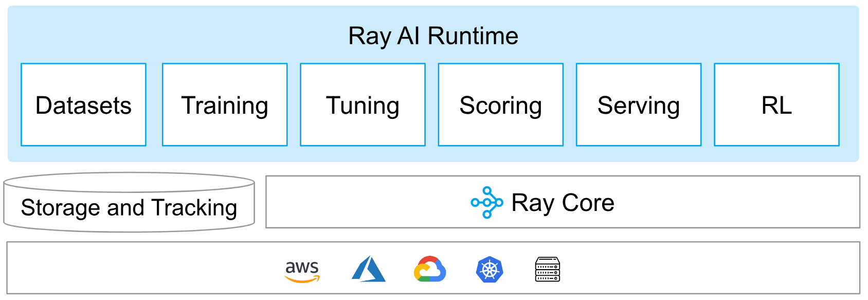This screenshot has width=868, height=300.
Task: Click the Google Cloud logo
Action: [x=430, y=269]
